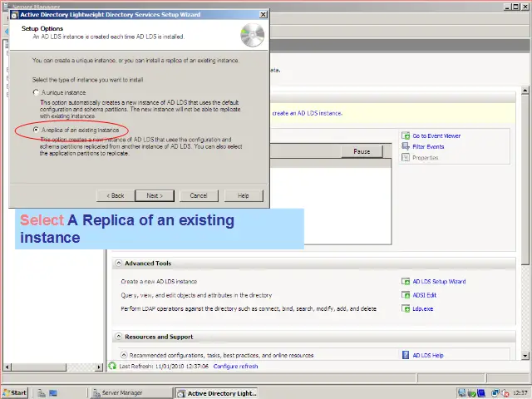Click the 12:37 taskbar clock

[x=520, y=393]
